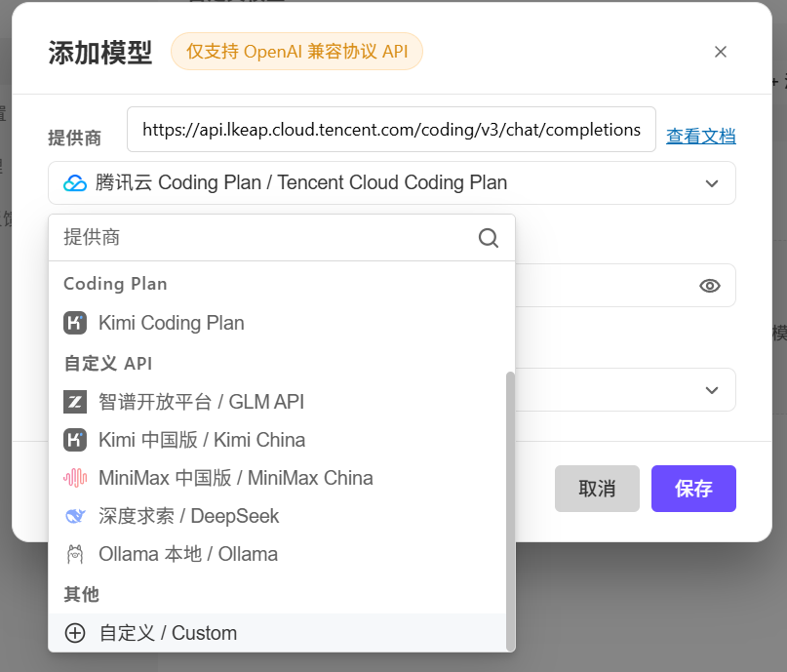
Task: Close the 添加模型 dialog with X
Action: [x=721, y=52]
